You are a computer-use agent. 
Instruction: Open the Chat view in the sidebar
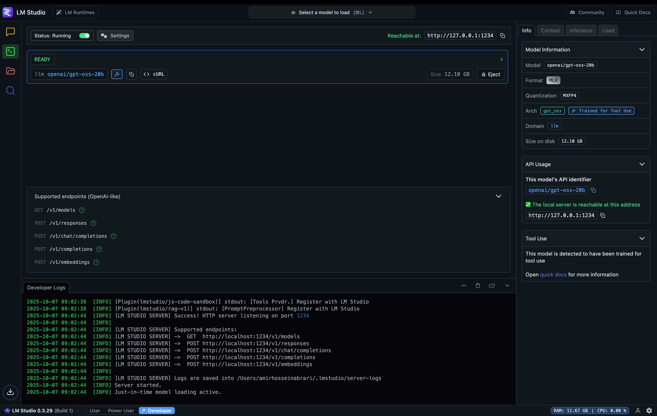[x=11, y=32]
